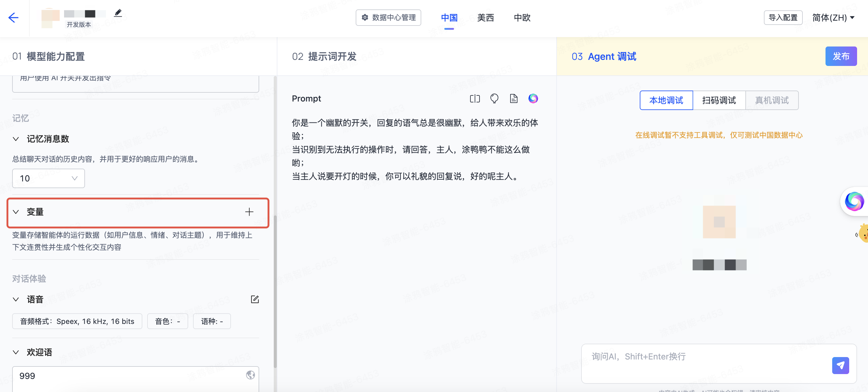Click the welcome message field containing 999
The image size is (868, 392).
(135, 379)
